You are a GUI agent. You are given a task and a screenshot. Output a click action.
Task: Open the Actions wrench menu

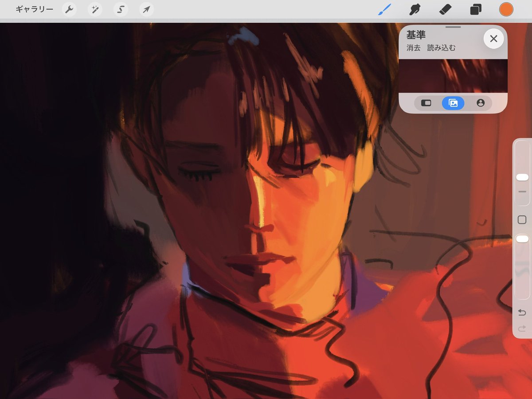(69, 9)
